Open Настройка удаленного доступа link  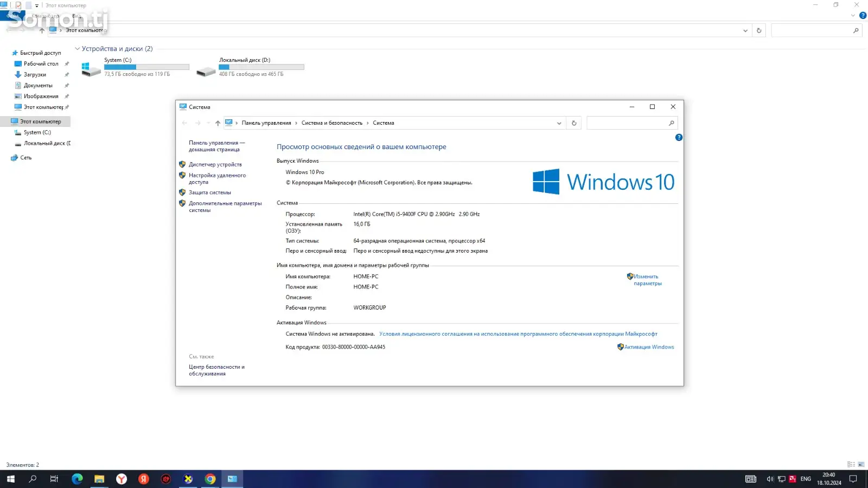[x=217, y=178]
